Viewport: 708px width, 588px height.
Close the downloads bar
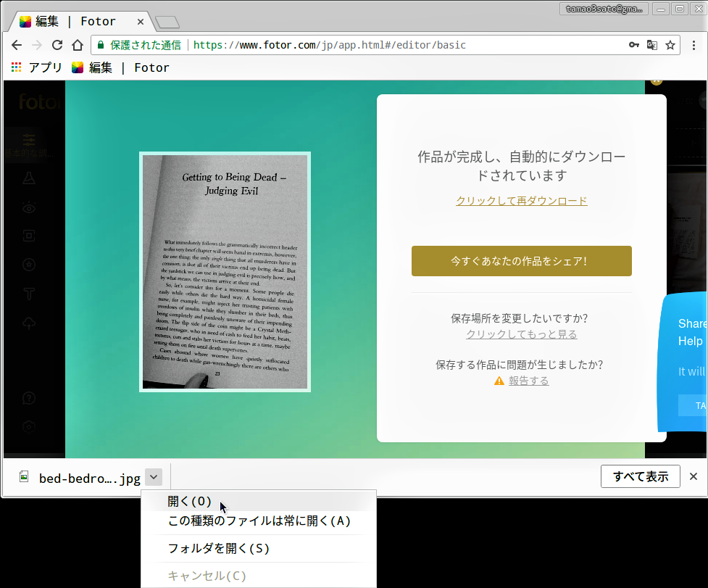click(694, 476)
